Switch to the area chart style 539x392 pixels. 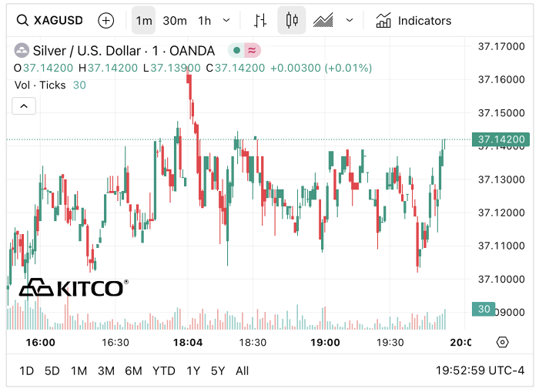point(323,20)
